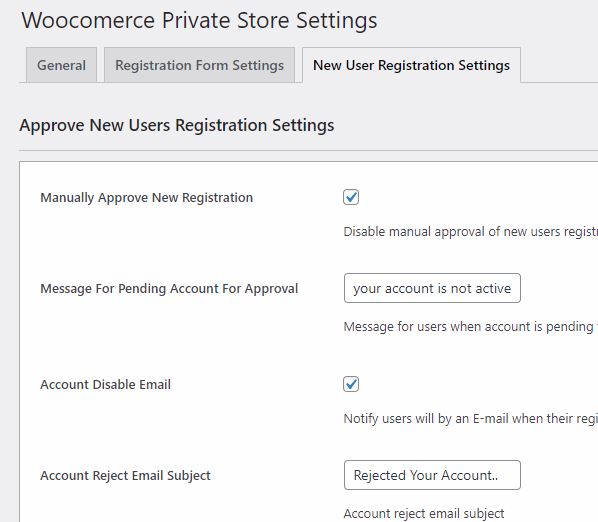Select the New User Registration Settings tab

click(412, 65)
